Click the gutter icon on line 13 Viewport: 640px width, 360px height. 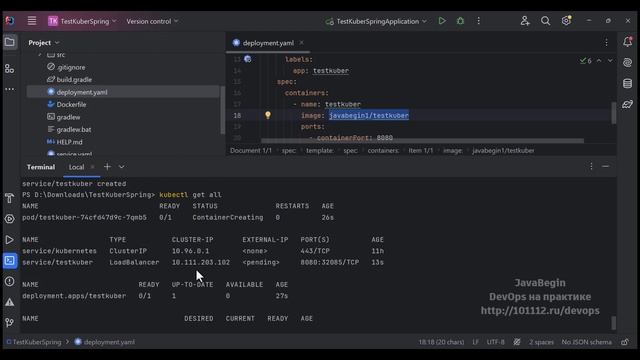pyautogui.click(x=247, y=59)
